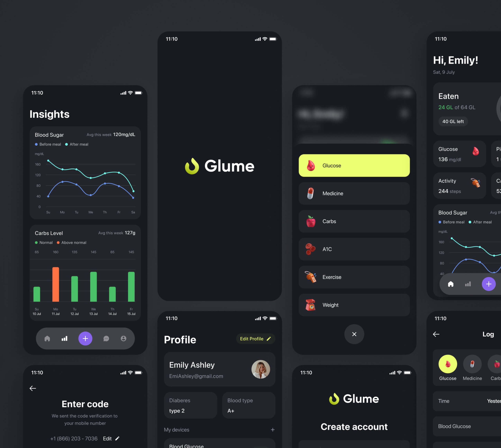Click Edit Profile button
This screenshot has height=448, width=501.
pos(255,339)
